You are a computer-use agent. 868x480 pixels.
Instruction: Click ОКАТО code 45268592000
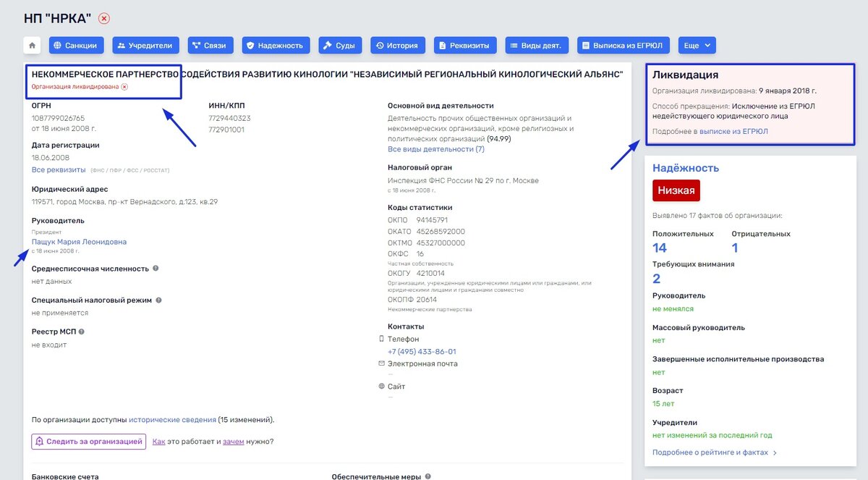[441, 231]
